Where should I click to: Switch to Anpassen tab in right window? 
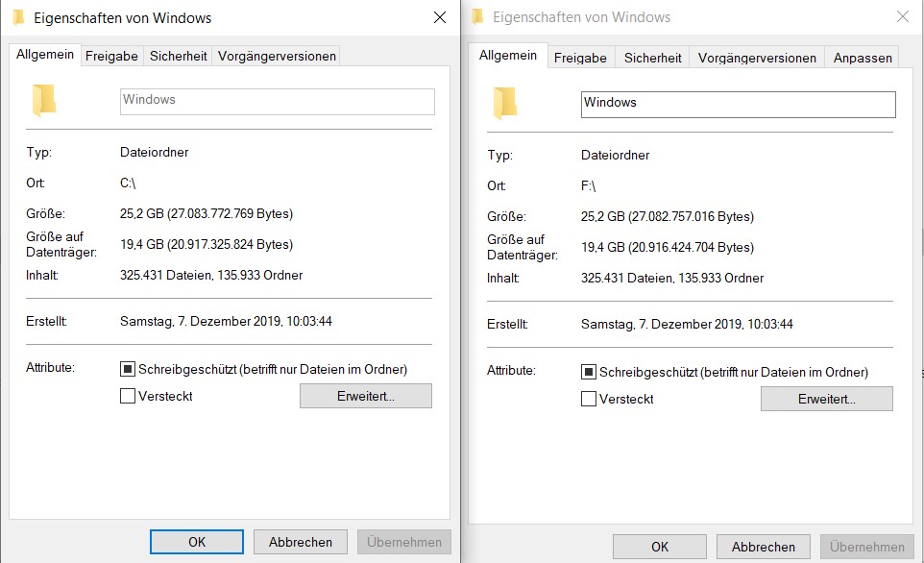tap(863, 58)
